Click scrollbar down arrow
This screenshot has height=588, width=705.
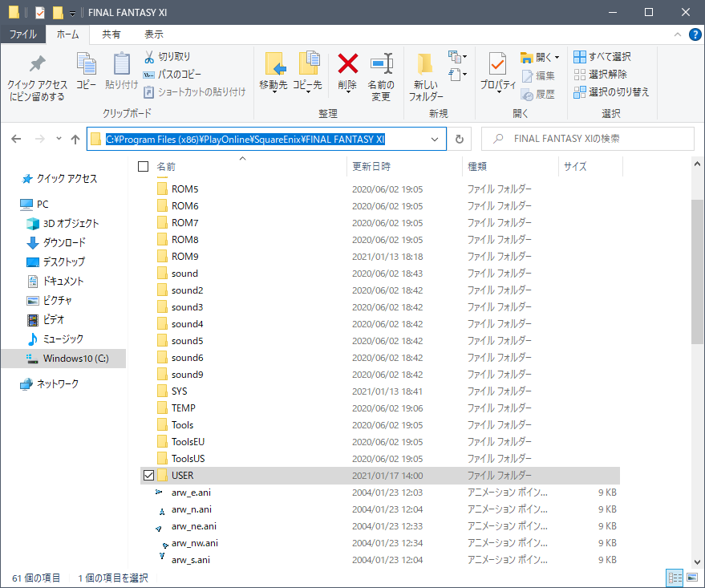697,562
